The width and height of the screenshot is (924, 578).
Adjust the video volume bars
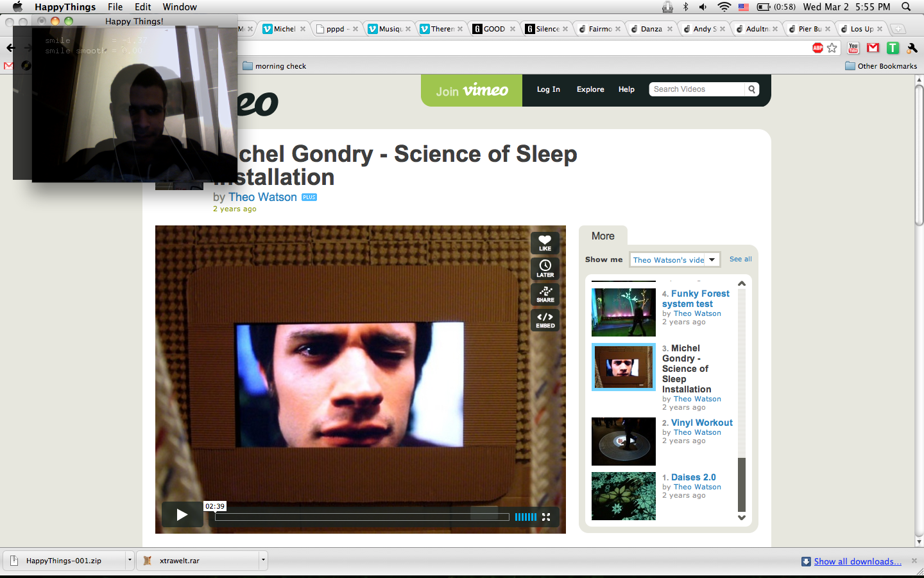(x=526, y=517)
